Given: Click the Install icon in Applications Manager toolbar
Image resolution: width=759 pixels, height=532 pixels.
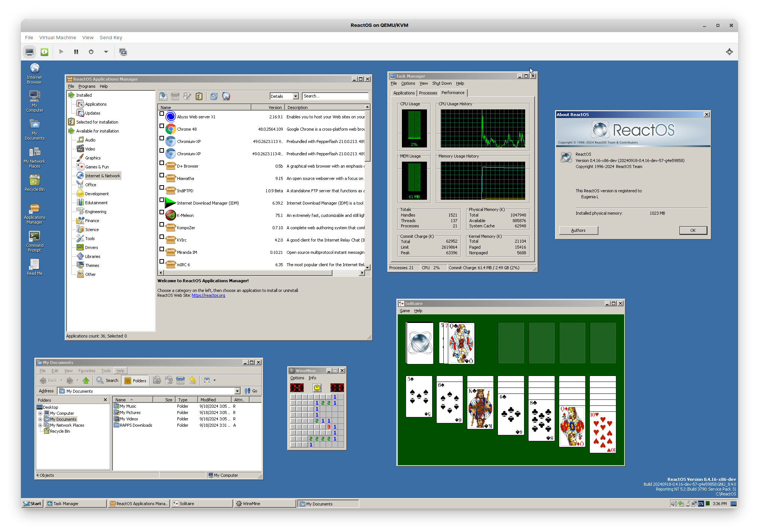Looking at the screenshot, I should point(163,96).
